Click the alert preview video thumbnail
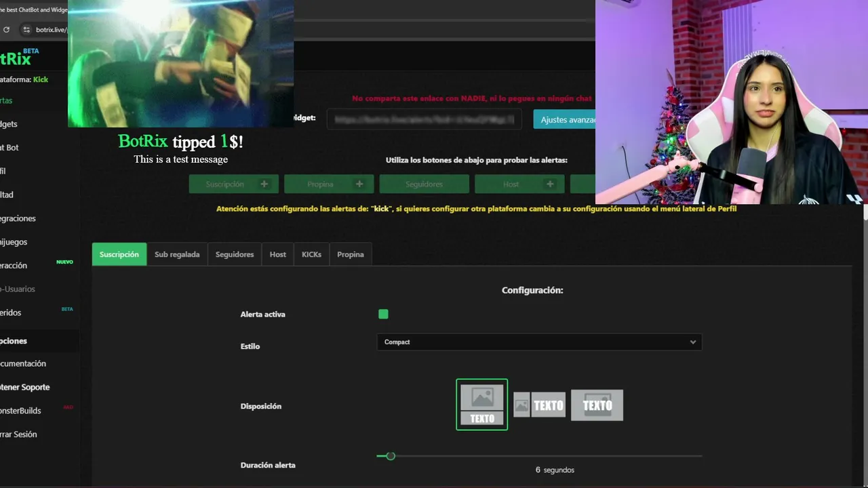 [180, 64]
